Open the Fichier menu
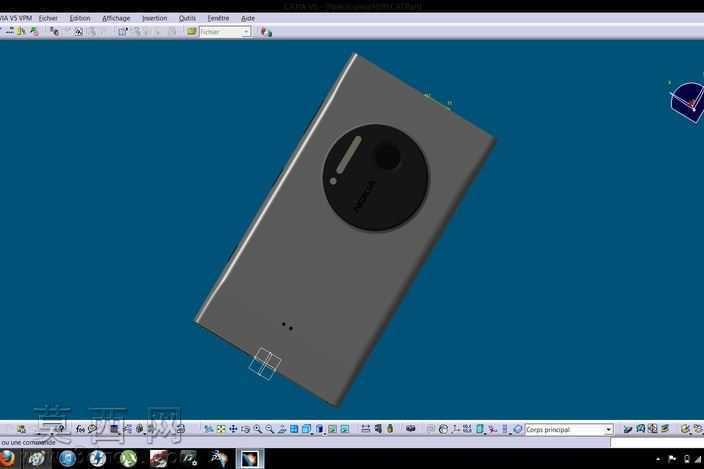Viewport: 704px width, 469px height. 48,18
